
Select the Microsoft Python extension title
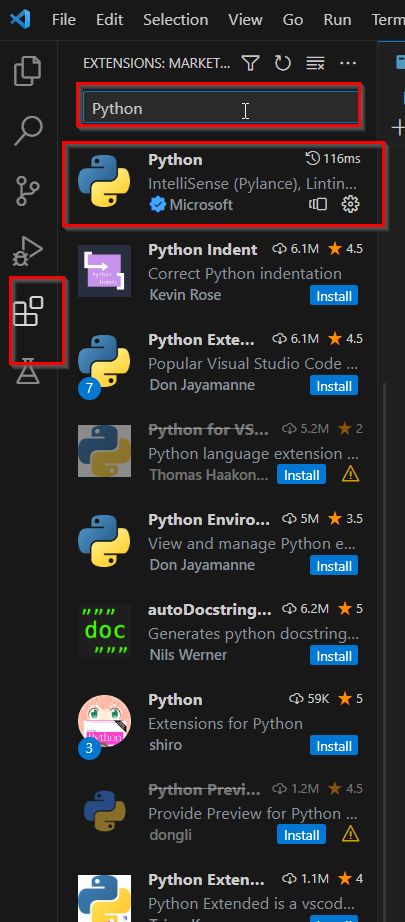pos(175,159)
